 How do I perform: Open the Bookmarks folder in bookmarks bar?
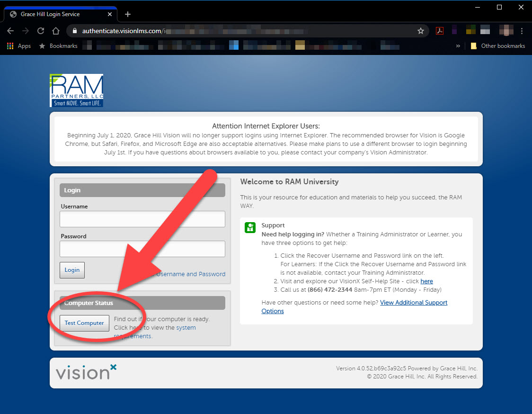(58, 46)
